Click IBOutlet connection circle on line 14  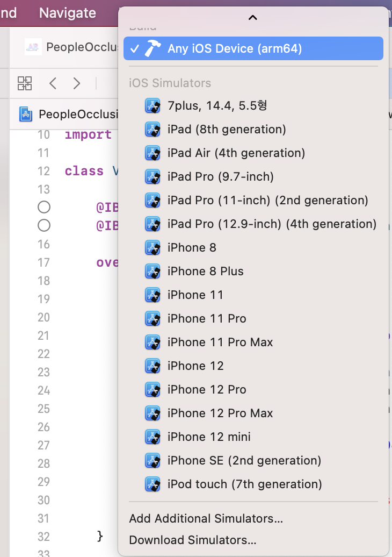tap(44, 207)
